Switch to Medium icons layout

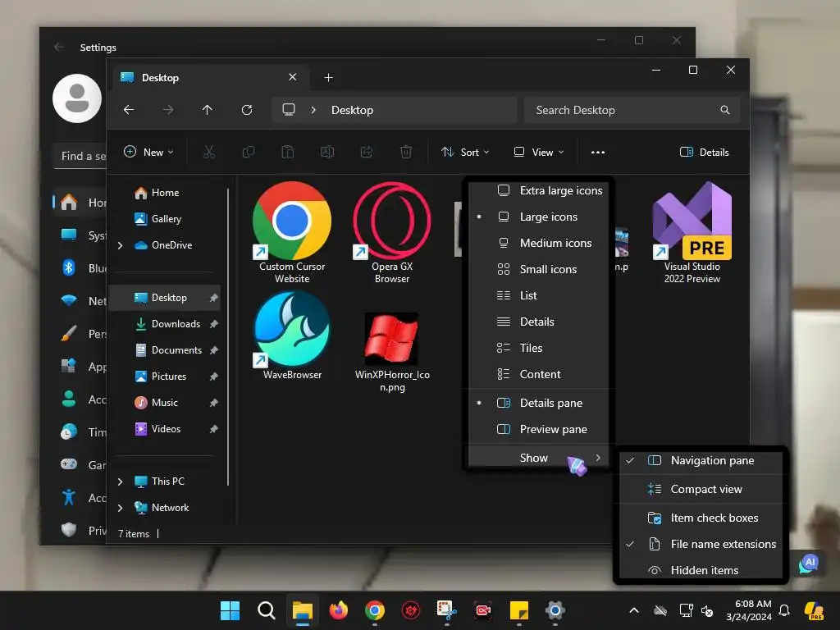point(538,243)
